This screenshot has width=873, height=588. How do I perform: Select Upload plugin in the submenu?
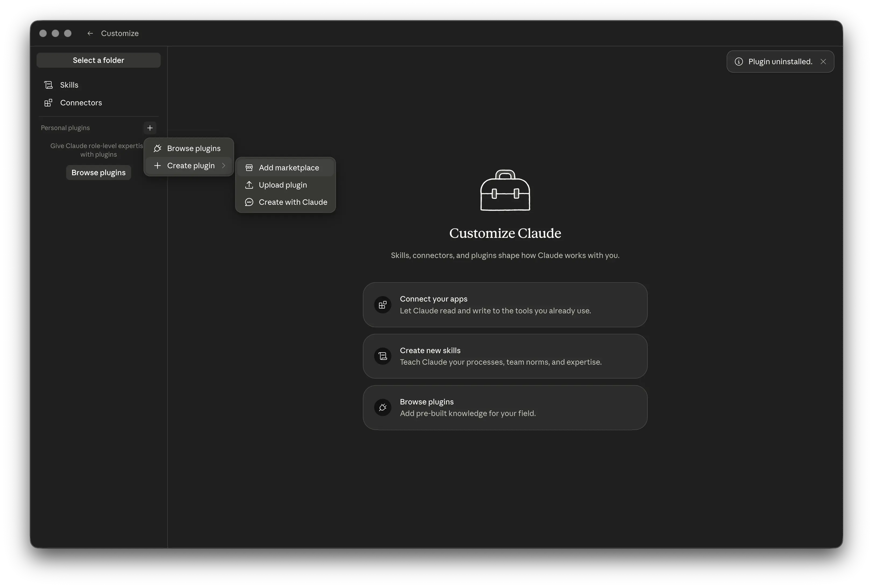point(285,185)
